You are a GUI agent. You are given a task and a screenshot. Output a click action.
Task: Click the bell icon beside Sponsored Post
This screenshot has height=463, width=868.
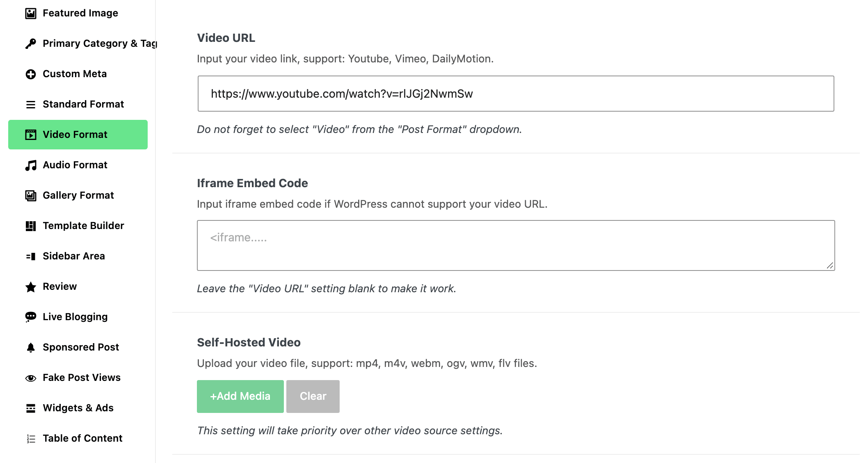(31, 348)
